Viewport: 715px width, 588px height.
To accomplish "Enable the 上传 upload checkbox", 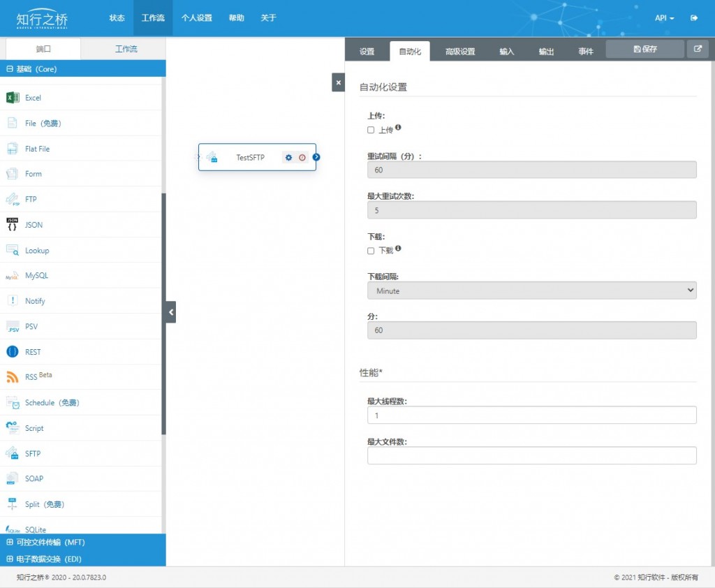I will click(371, 130).
